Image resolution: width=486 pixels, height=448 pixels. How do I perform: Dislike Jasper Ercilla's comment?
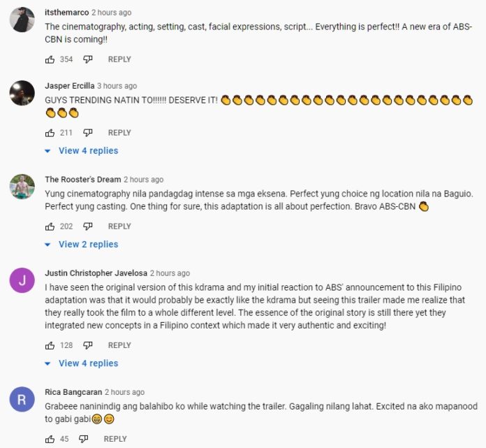pos(88,133)
